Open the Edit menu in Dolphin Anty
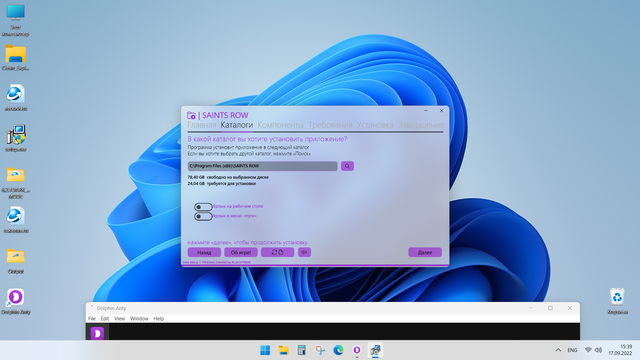 click(x=104, y=318)
